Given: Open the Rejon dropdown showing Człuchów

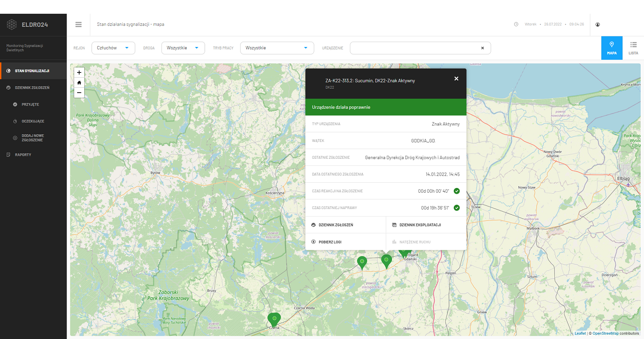Looking at the screenshot, I should click(x=113, y=48).
